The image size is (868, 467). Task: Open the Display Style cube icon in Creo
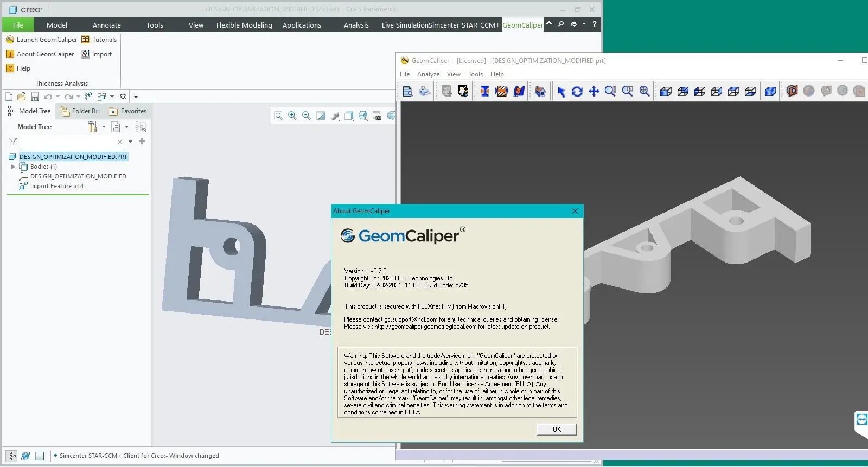point(349,116)
